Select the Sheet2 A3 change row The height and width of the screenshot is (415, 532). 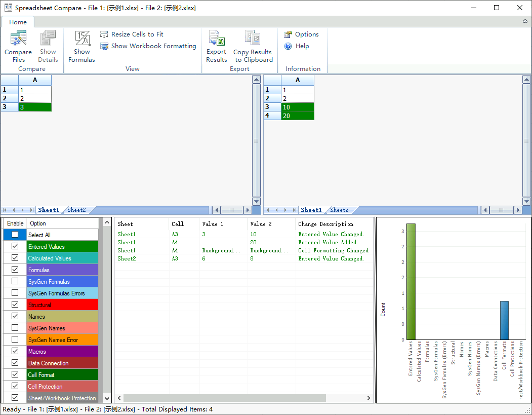click(x=243, y=258)
